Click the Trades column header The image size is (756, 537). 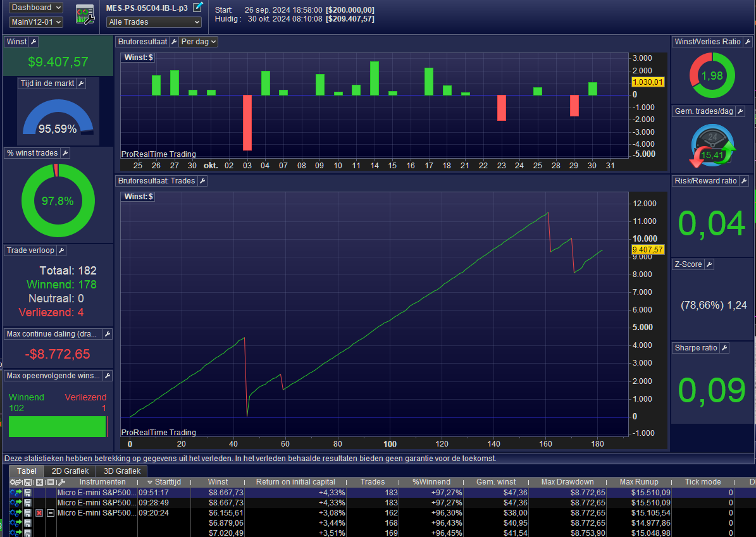click(x=373, y=482)
